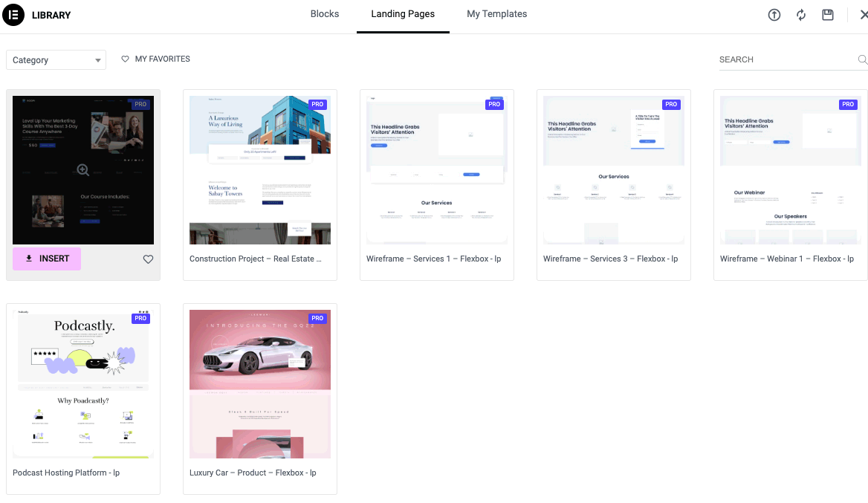Click the save template floppy icon

(828, 15)
